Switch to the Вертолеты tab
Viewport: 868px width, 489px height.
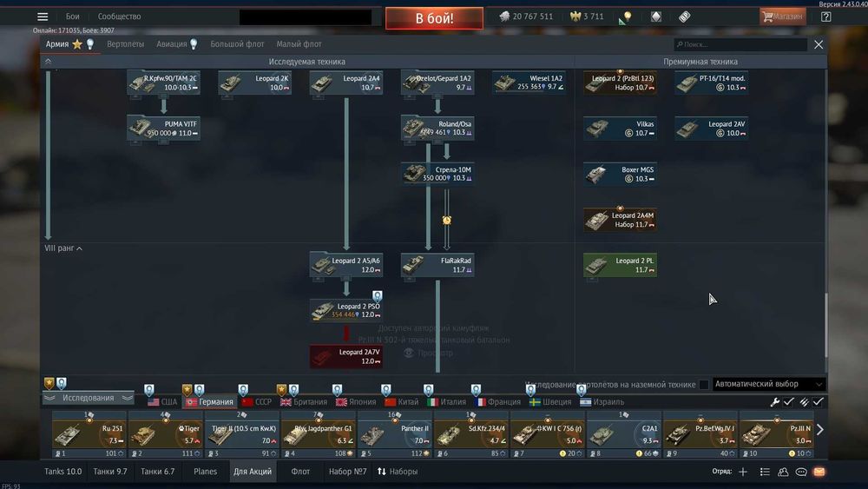point(125,44)
